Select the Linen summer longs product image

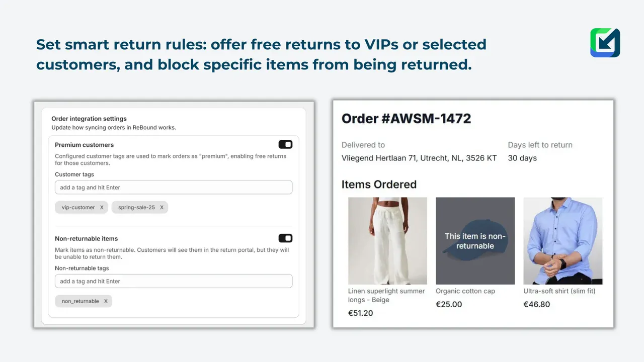coord(387,241)
